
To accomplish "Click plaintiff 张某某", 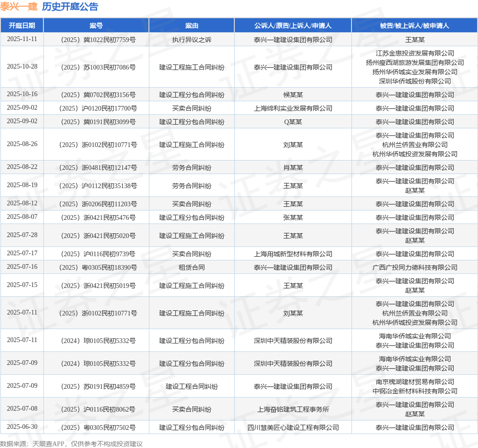I will [293, 217].
